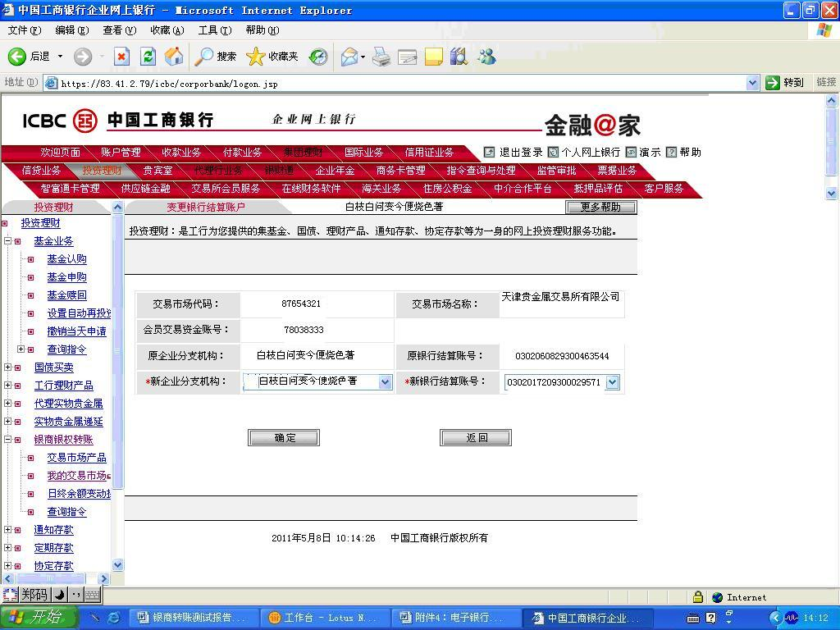Click the page icon beside the address URL
The height and width of the screenshot is (630, 840).
pyautogui.click(x=52, y=83)
